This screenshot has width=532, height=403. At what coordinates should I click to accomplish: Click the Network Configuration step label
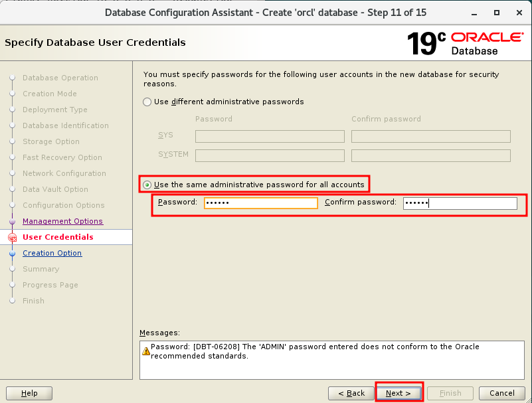click(x=64, y=173)
